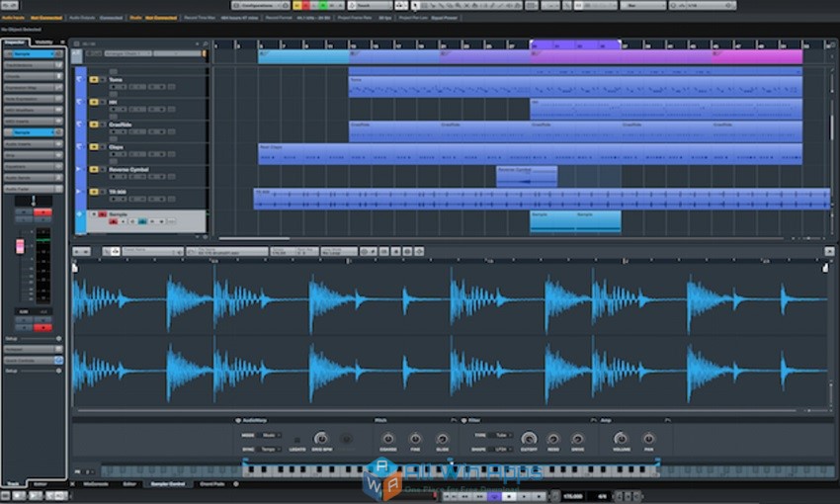Toggle the purple Cycle transport button
The image size is (840, 504).
[x=494, y=496]
